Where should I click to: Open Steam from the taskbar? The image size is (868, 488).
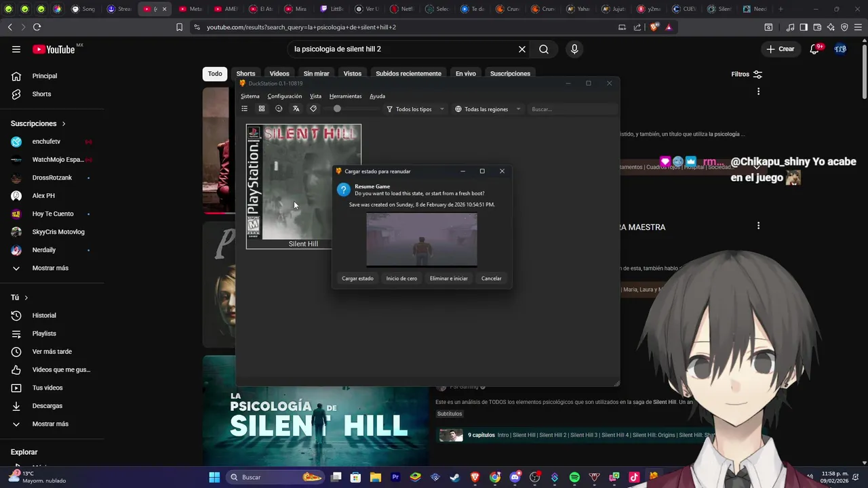pyautogui.click(x=455, y=477)
